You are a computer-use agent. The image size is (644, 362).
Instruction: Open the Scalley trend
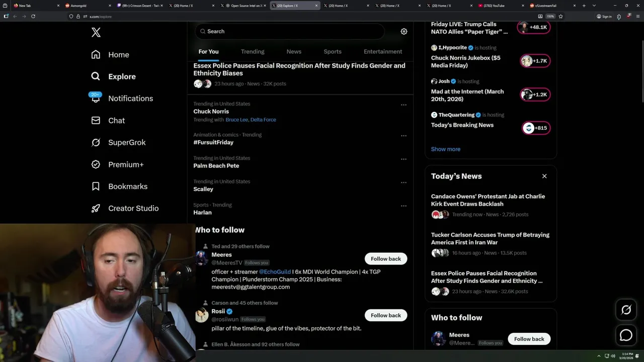pos(203,189)
